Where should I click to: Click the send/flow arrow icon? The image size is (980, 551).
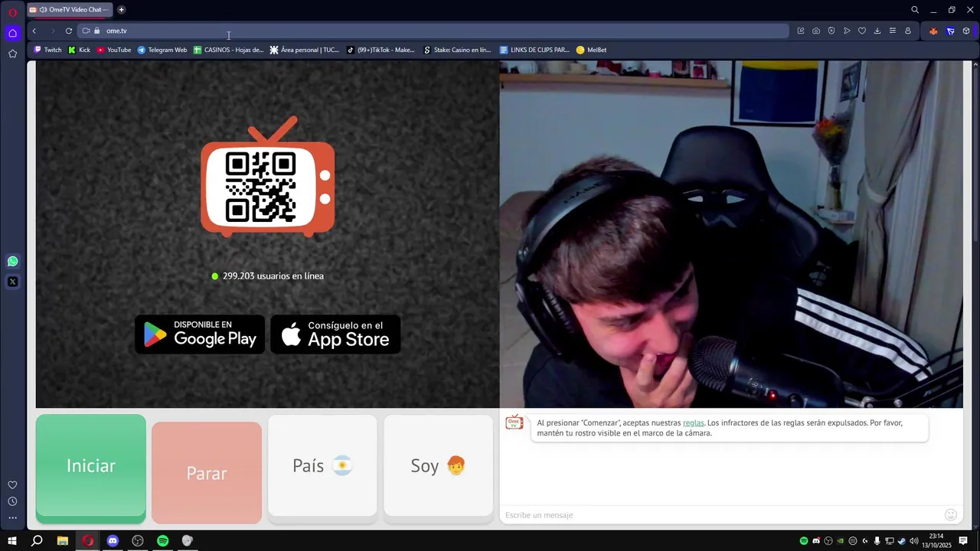[847, 31]
